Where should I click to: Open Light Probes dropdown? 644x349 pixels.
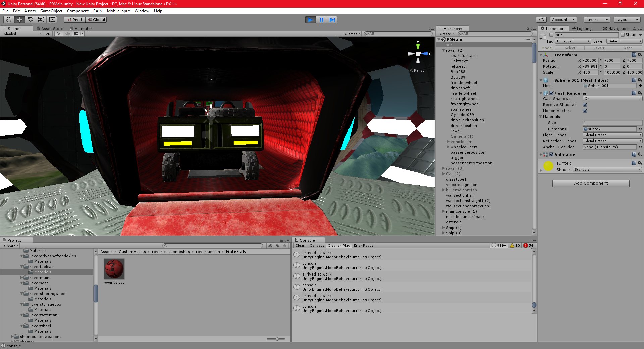(612, 135)
